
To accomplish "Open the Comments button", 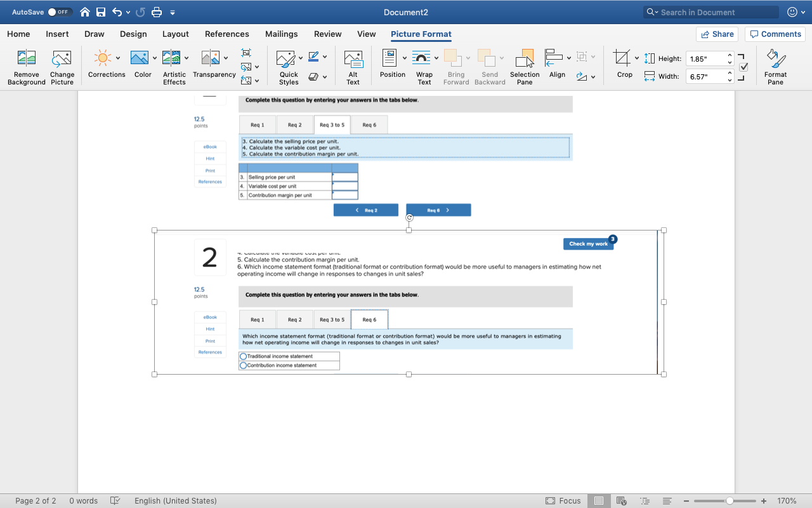I will click(x=775, y=34).
